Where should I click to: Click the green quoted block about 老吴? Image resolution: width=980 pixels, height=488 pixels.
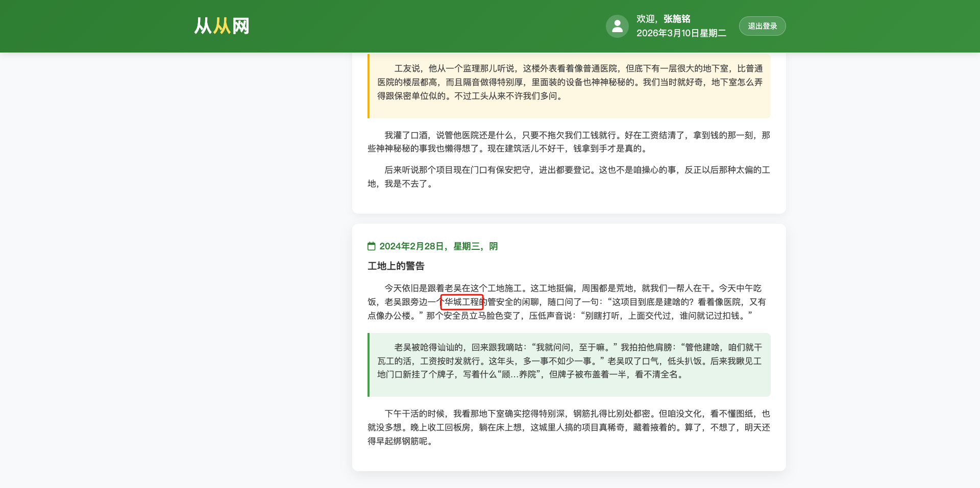click(568, 365)
